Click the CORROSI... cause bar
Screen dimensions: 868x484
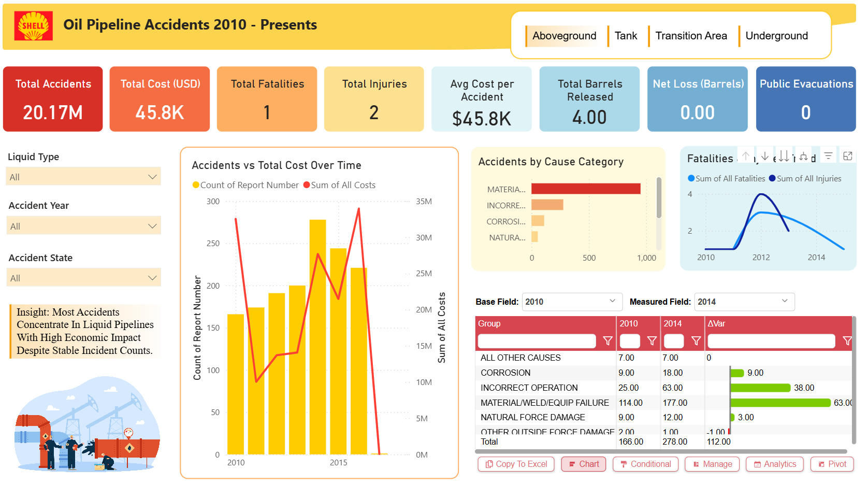pos(538,221)
